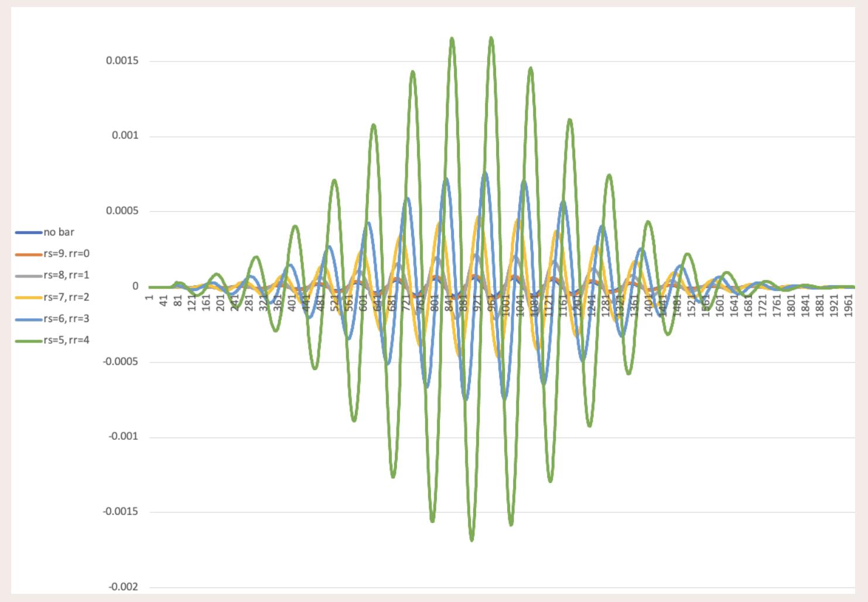This screenshot has width=868, height=602.
Task: Click the dark blue 'no bar' legend line
Action: tap(29, 232)
